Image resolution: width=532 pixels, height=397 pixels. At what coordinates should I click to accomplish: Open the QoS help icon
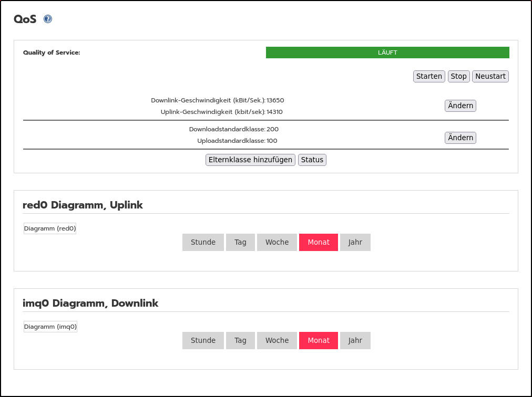pos(48,19)
